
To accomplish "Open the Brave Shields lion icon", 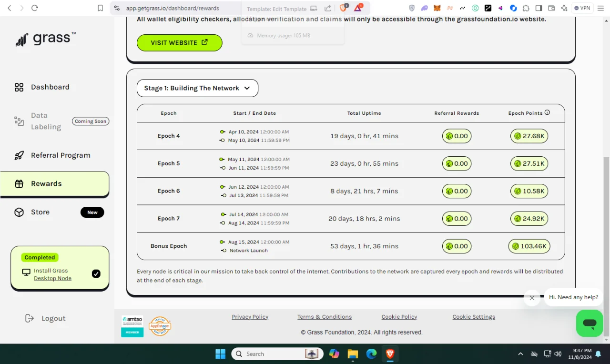I will [343, 8].
